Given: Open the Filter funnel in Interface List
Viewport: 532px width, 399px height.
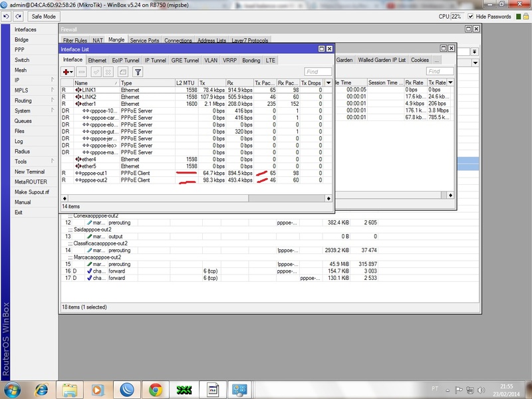Looking at the screenshot, I should click(x=138, y=72).
